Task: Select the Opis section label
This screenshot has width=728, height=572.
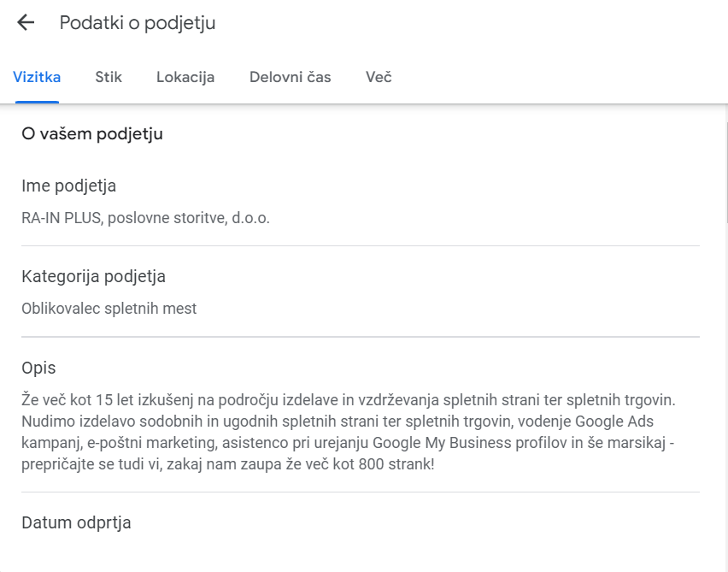Action: (38, 369)
